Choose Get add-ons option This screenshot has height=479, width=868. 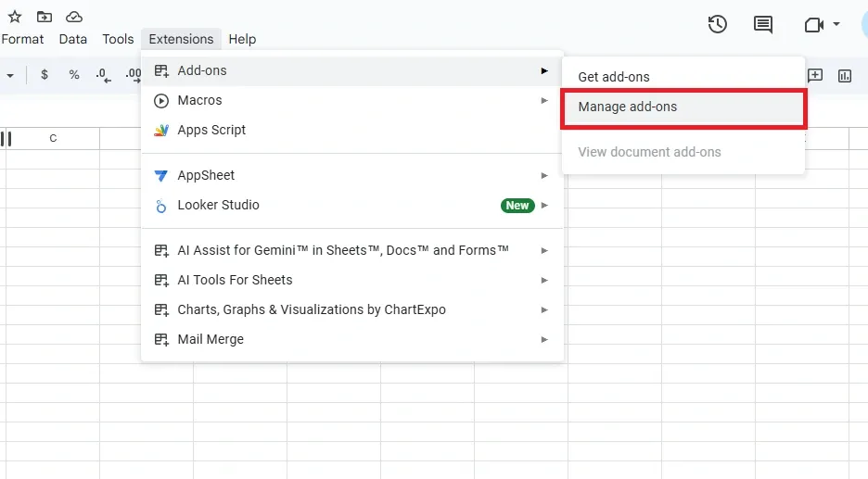pos(614,77)
